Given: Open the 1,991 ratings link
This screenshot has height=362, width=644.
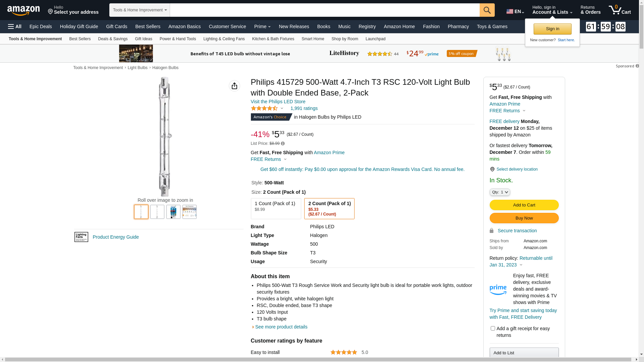Looking at the screenshot, I should (x=304, y=108).
